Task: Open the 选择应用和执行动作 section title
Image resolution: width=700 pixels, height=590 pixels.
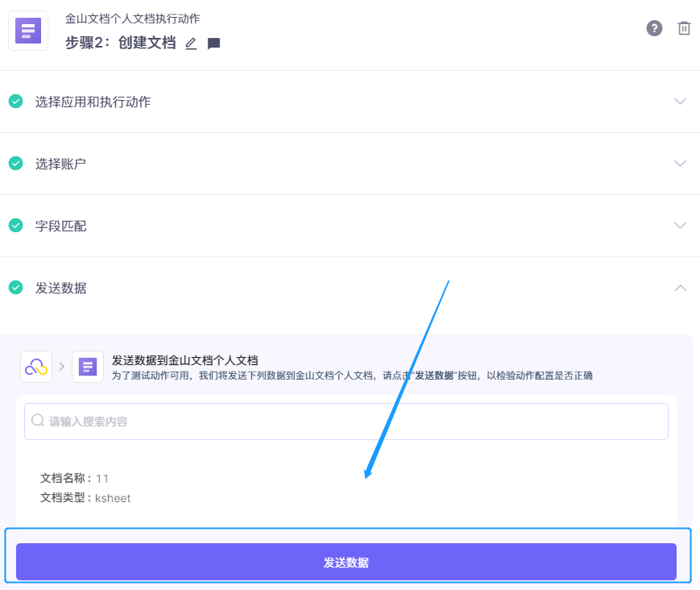Action: tap(93, 102)
